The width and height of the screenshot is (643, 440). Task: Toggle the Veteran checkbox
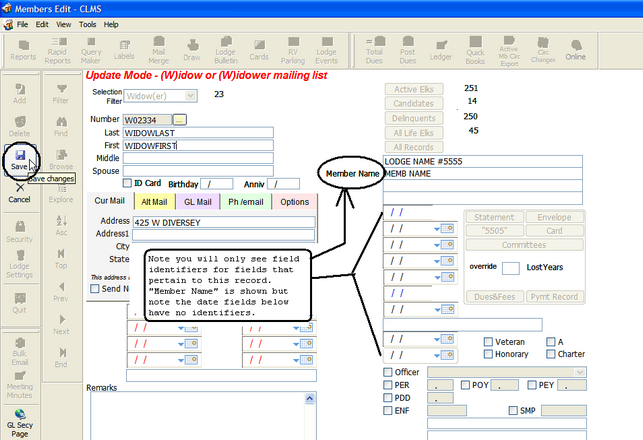click(488, 341)
